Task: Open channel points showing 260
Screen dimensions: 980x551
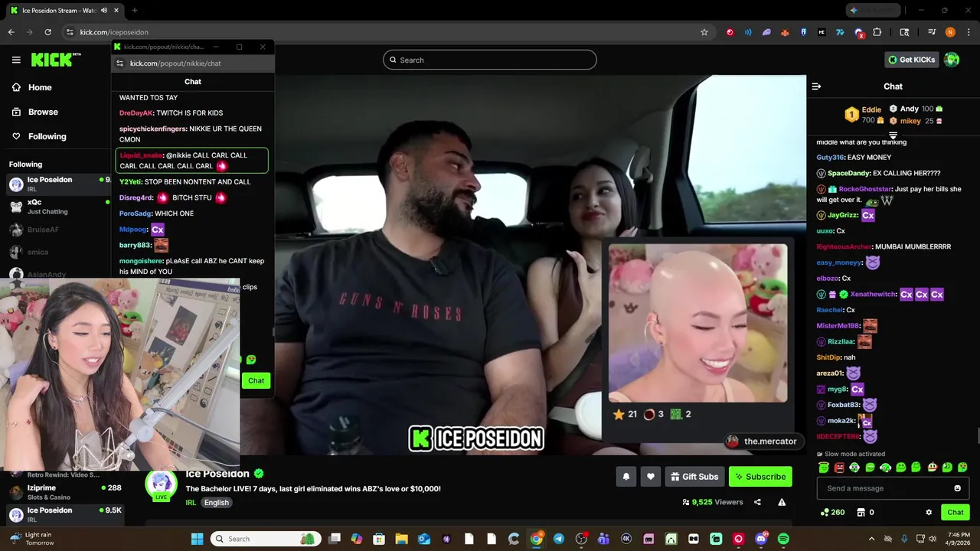Action: (x=832, y=512)
